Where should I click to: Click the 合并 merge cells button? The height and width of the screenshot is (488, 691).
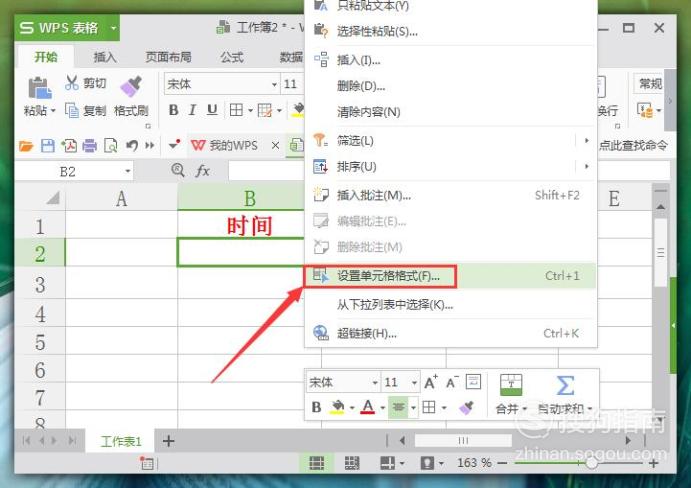tap(511, 394)
